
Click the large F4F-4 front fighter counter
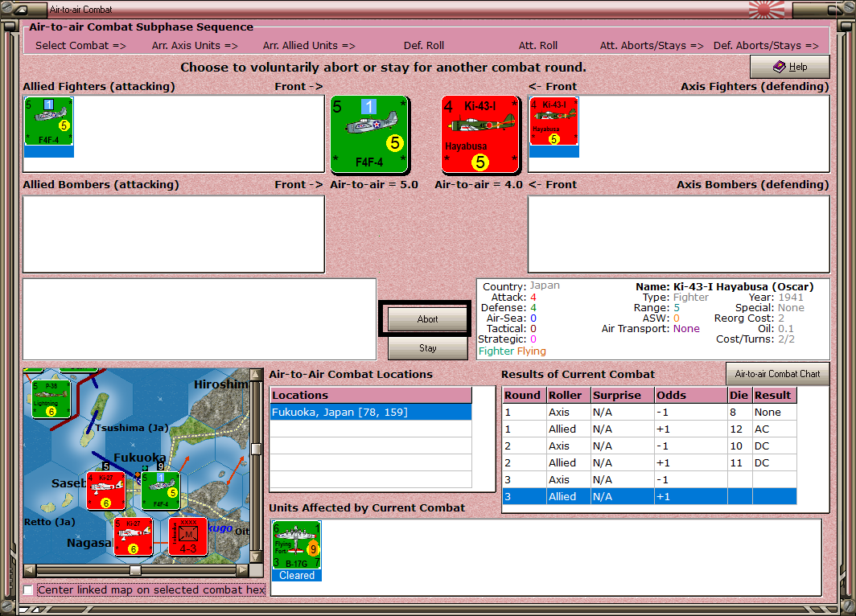click(369, 134)
